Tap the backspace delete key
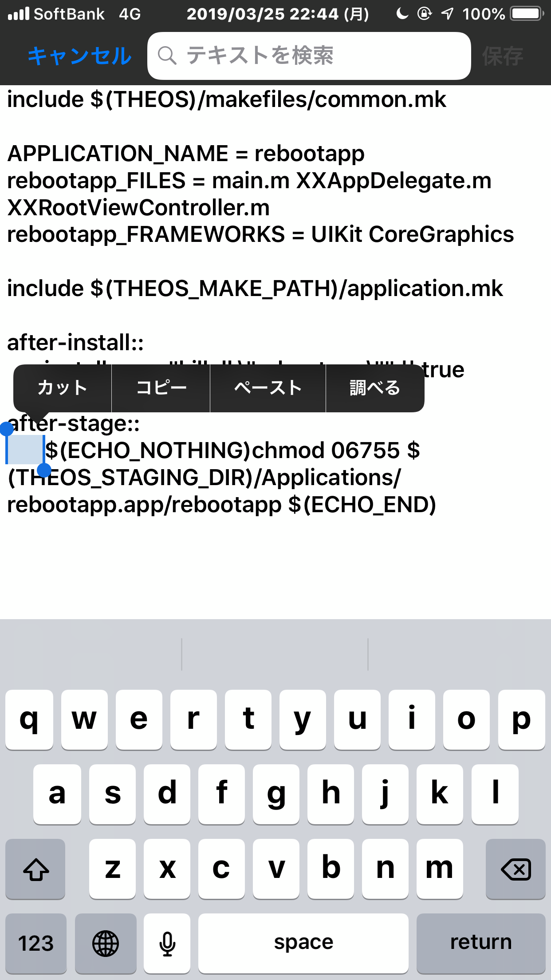Screen dimensions: 551x980 pyautogui.click(x=516, y=869)
